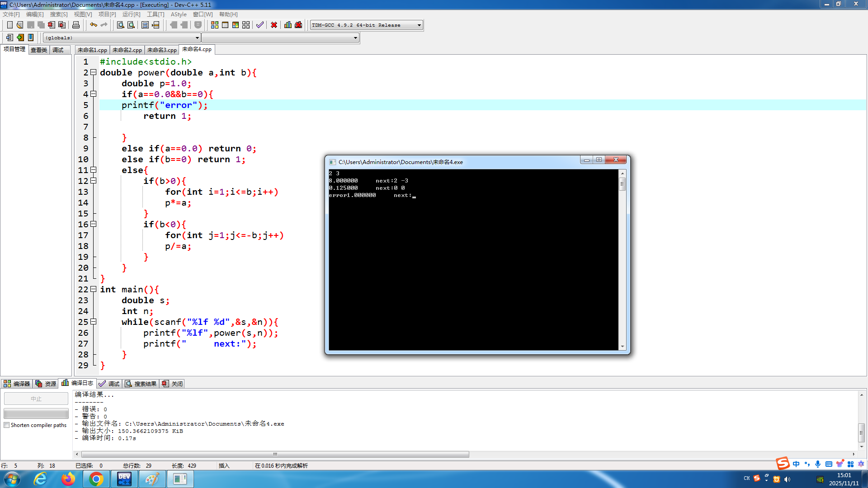
Task: Open the 搜索结果 bottom panel tab
Action: click(x=141, y=384)
